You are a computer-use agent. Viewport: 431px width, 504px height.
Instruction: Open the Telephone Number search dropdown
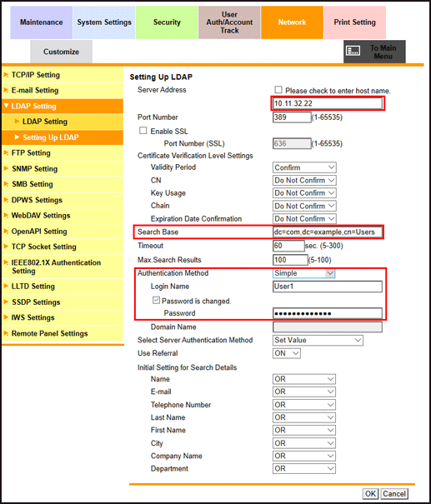click(304, 405)
